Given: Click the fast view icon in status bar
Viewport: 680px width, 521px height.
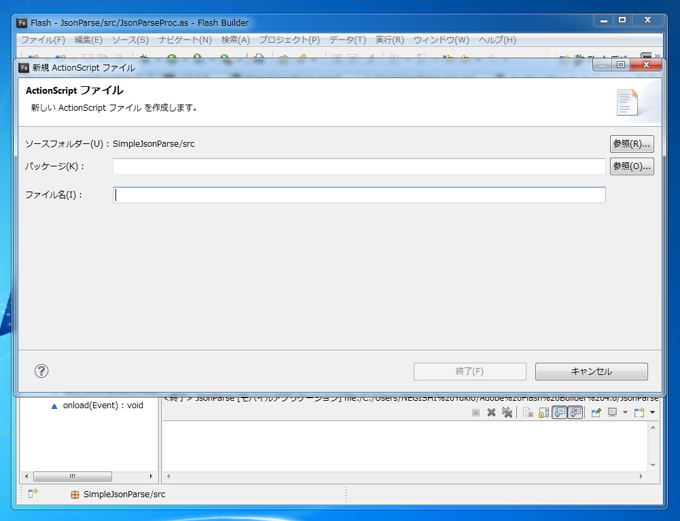Looking at the screenshot, I should click(33, 494).
